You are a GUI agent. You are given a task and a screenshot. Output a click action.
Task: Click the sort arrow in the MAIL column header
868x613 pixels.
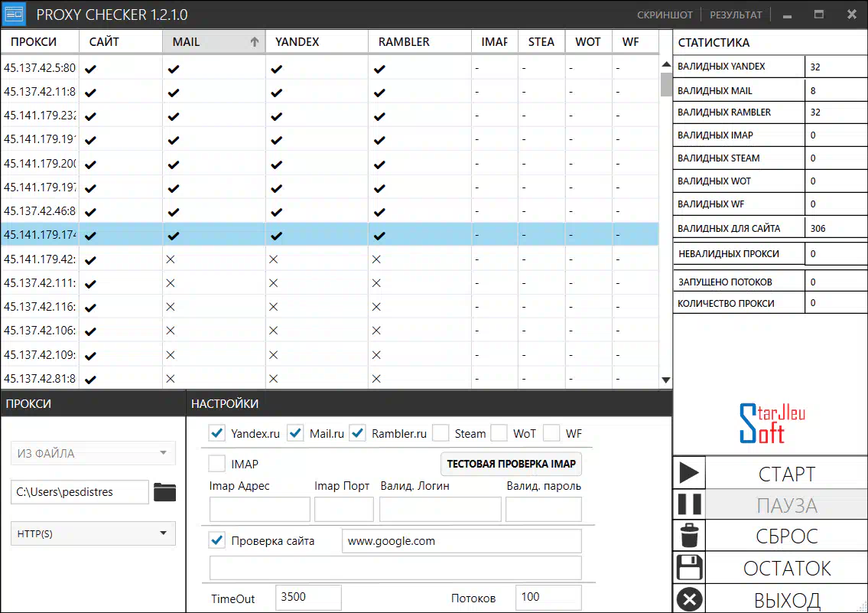click(255, 41)
